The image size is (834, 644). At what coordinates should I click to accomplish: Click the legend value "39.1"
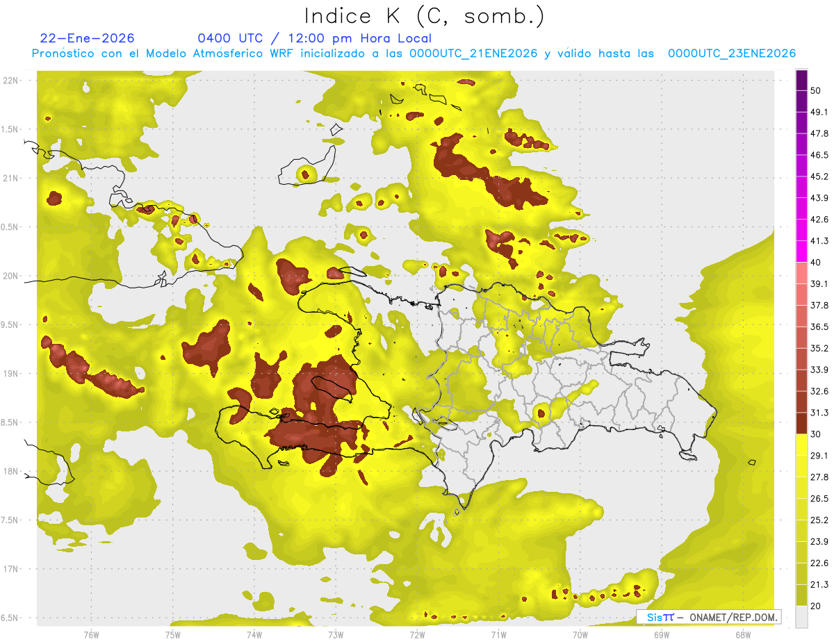pos(819,284)
